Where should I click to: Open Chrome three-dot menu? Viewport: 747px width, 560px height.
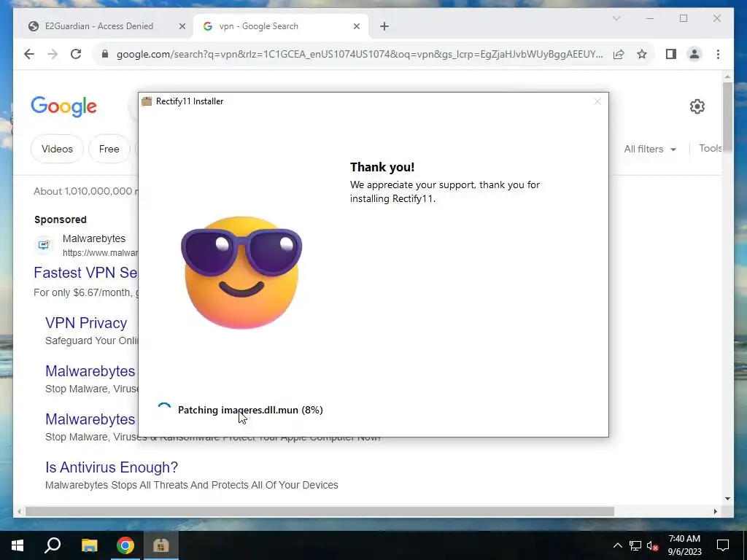tap(718, 54)
